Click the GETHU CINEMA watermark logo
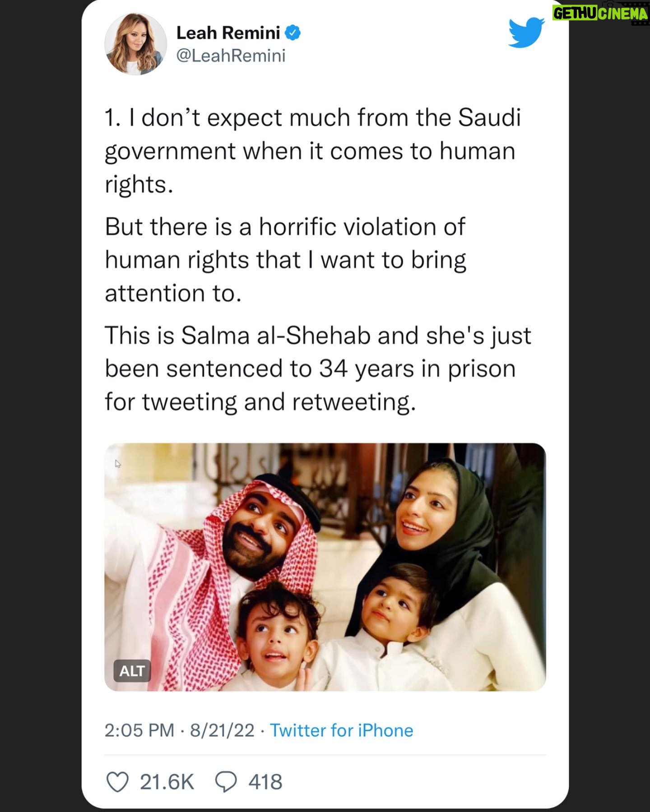The width and height of the screenshot is (650, 812). (x=601, y=13)
